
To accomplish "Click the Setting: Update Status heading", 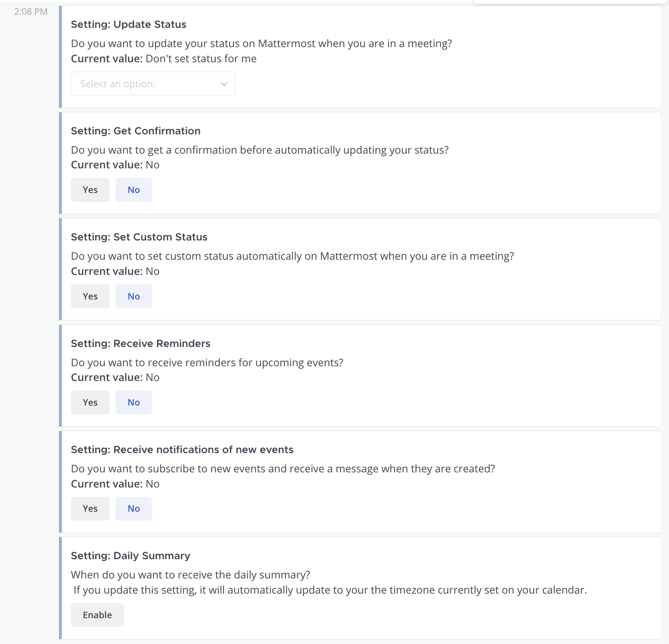I will (x=129, y=24).
